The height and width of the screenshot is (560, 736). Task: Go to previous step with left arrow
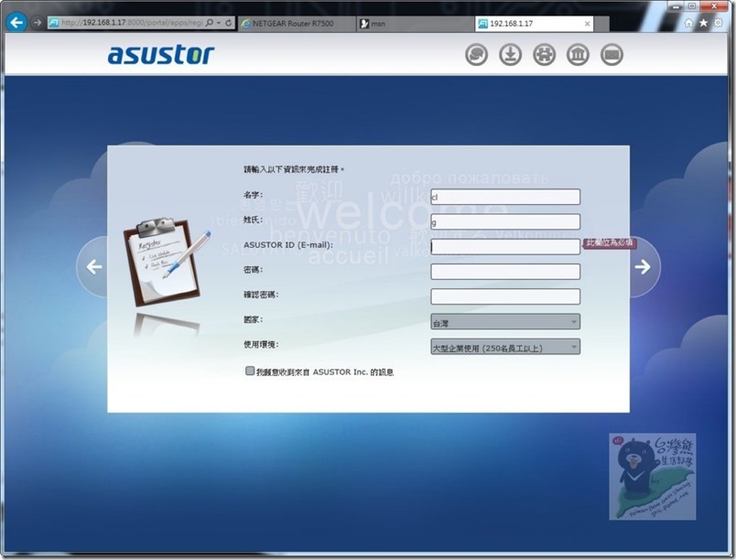pyautogui.click(x=93, y=267)
